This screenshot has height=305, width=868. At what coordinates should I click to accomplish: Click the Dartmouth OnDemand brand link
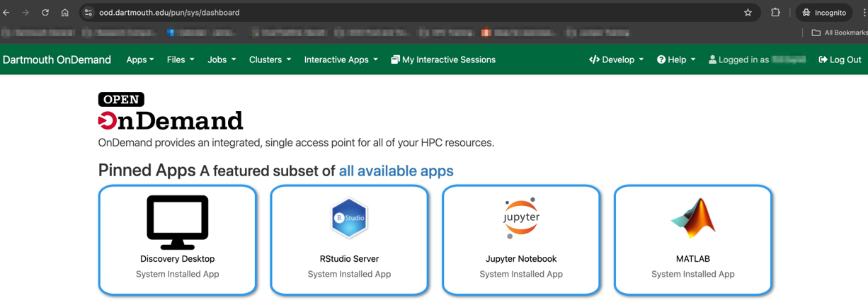pyautogui.click(x=57, y=59)
